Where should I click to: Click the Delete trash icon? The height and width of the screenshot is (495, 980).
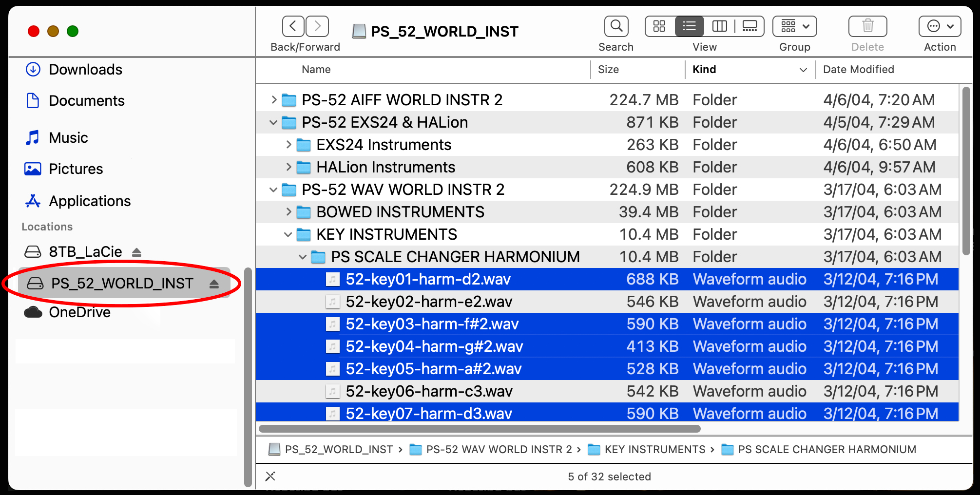(x=867, y=26)
